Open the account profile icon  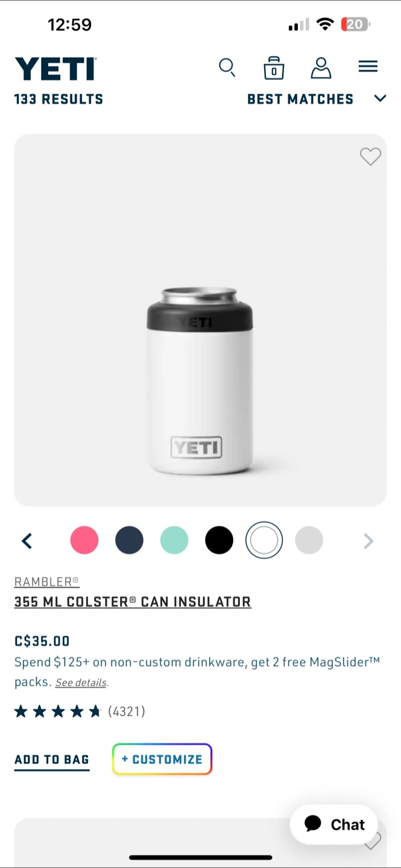coord(321,68)
